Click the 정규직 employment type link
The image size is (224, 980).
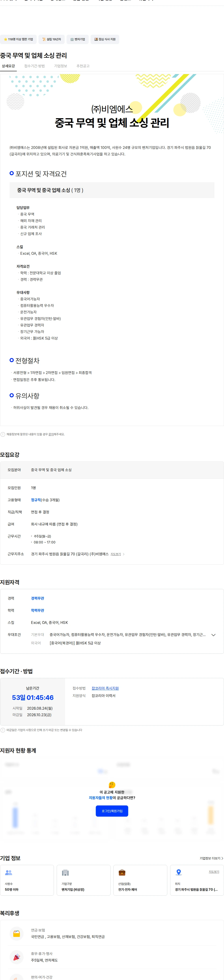pos(36,500)
